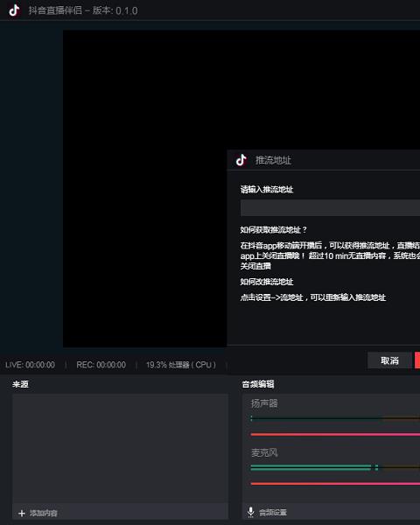420x525 pixels.
Task: Focus the 推流地址 input field
Action: click(x=330, y=208)
